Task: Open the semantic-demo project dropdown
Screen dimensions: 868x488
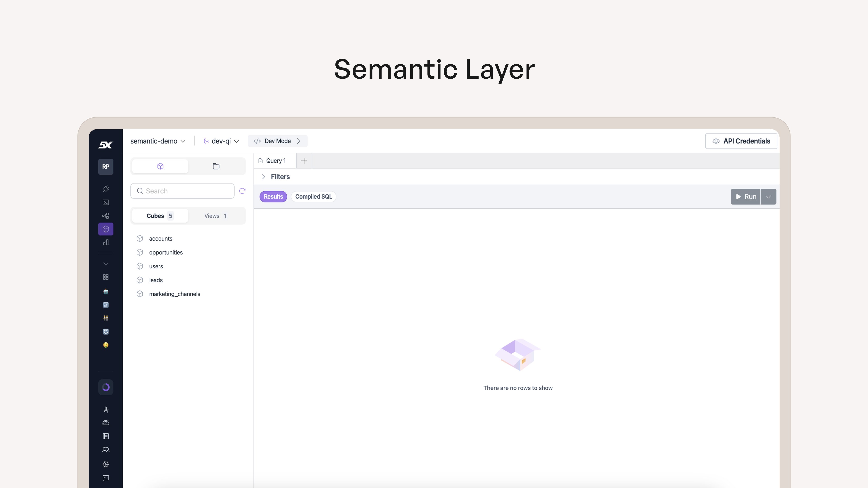Action: (158, 141)
